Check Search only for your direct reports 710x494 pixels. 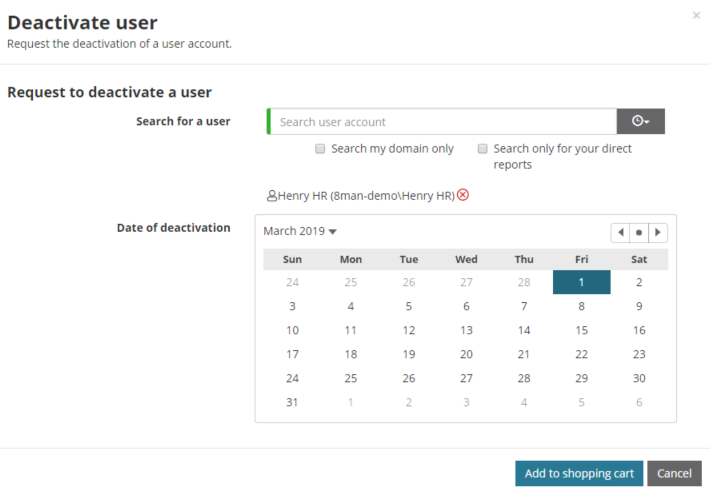point(483,149)
